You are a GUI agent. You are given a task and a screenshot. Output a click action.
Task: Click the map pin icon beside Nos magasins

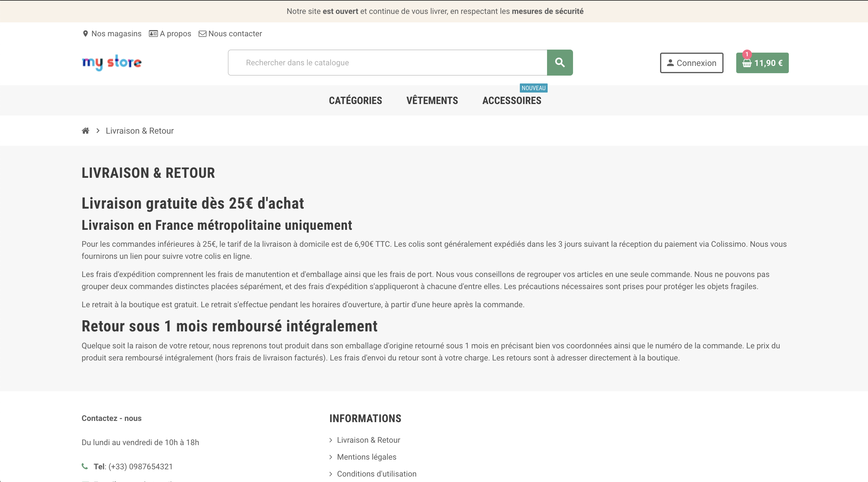pyautogui.click(x=85, y=34)
